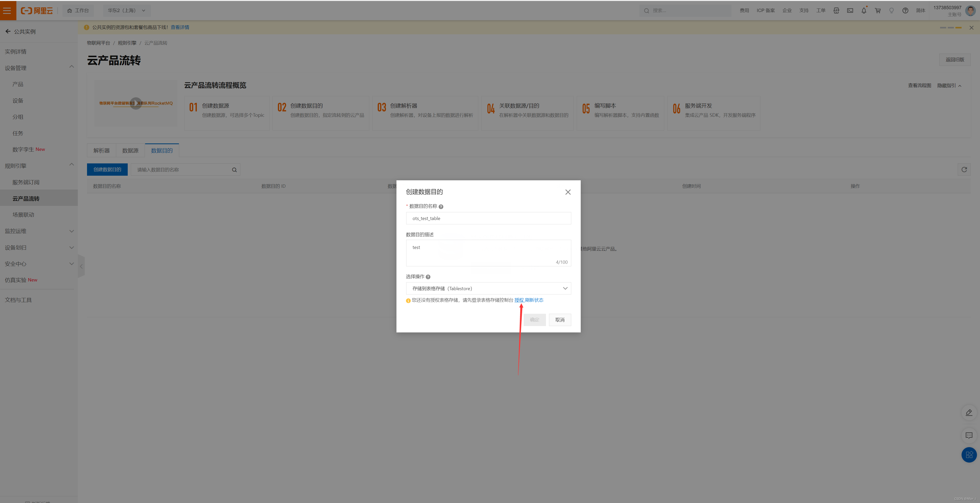Open the hamburger menu icon

pyautogui.click(x=7, y=11)
